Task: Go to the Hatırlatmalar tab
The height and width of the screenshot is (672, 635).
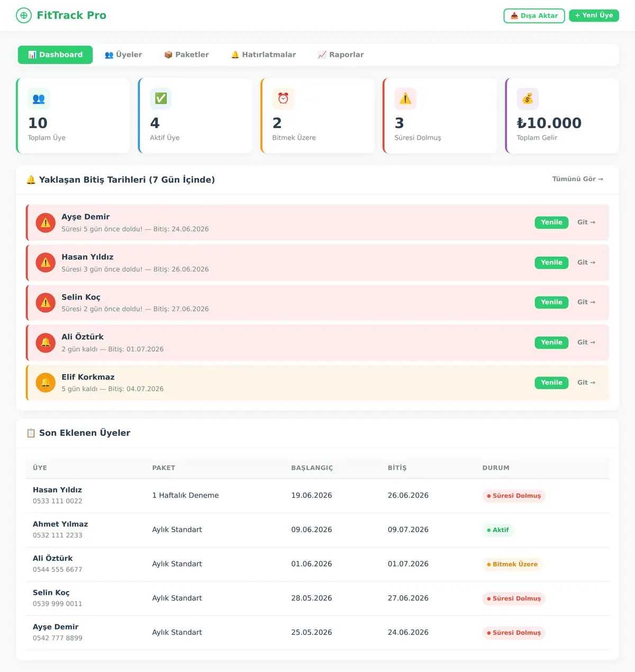Action: (x=263, y=55)
